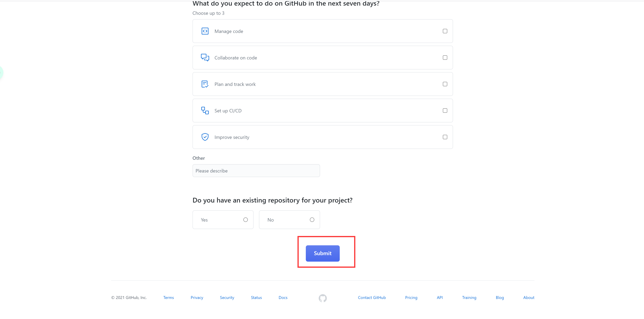Click the Collaborate on code chat icon
This screenshot has height=319, width=644.
click(205, 58)
